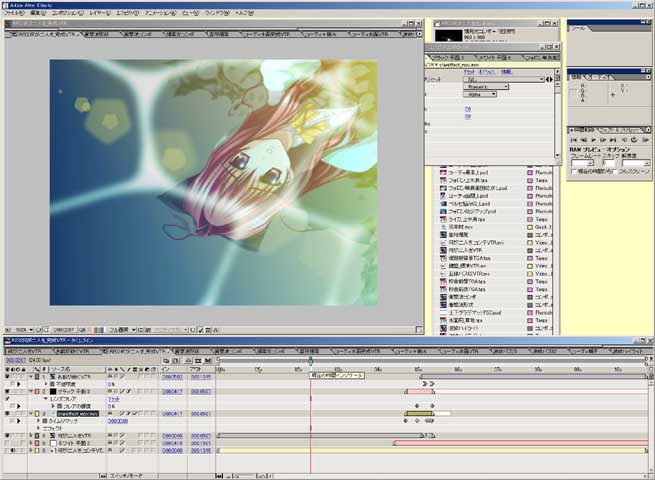
Task: Expand layer 4 in the timeline
Action: click(31, 436)
